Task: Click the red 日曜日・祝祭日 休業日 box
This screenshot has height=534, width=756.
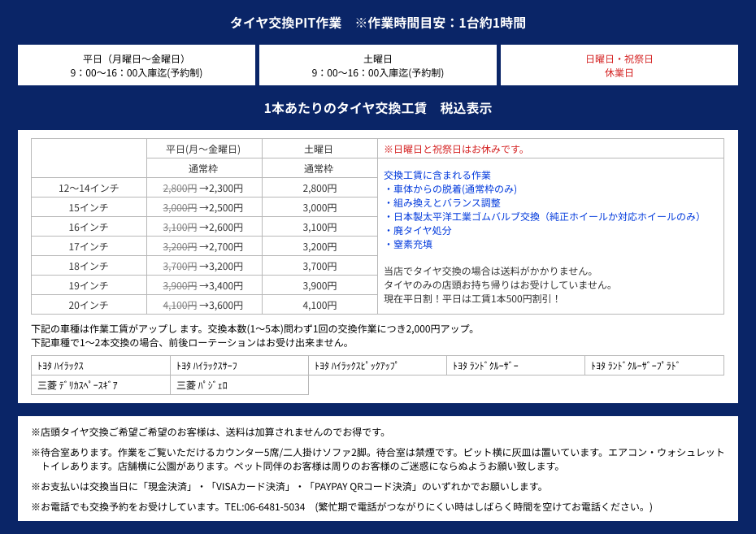Action: point(619,65)
